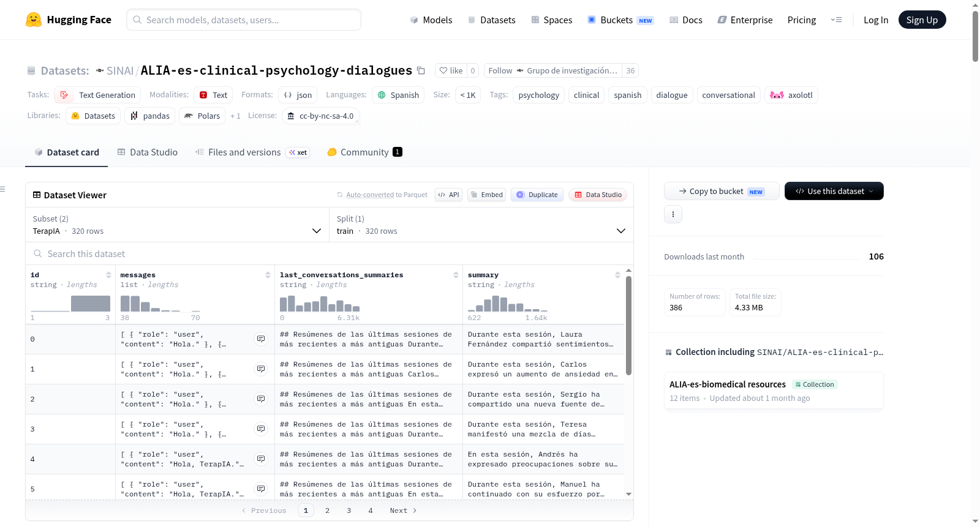Go to page 4 of the table
980x527 pixels.
[x=370, y=510]
